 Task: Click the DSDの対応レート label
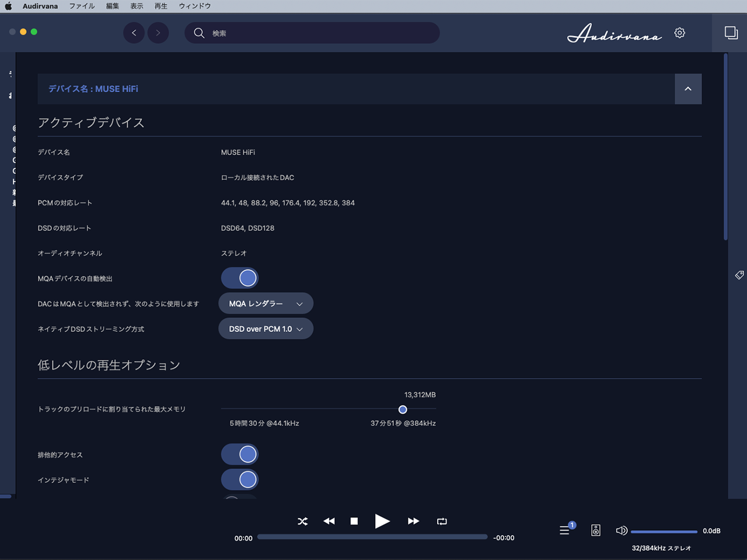pyautogui.click(x=64, y=228)
